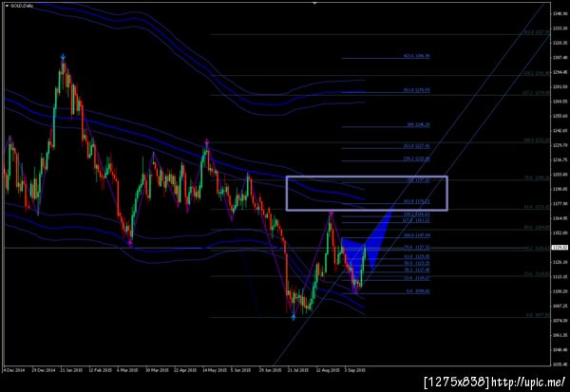The height and width of the screenshot is (392, 570).
Task: Click the '4 Dec 2014' date label
Action: [x=14, y=370]
